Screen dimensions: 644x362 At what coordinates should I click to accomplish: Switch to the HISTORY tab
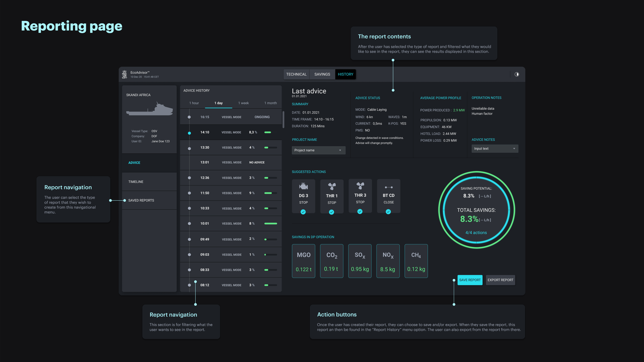[345, 74]
